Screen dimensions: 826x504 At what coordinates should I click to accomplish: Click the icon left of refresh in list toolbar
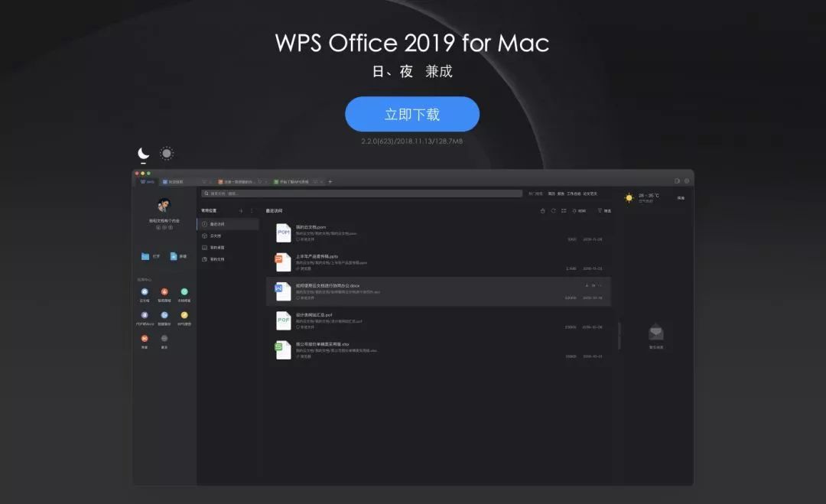click(x=542, y=210)
